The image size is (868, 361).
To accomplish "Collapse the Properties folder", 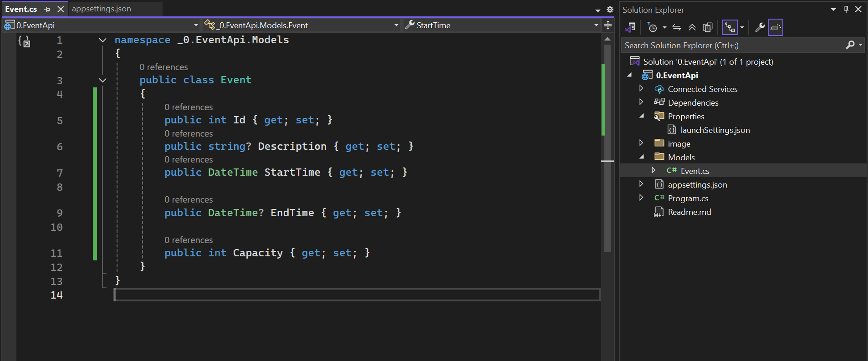I will [x=642, y=116].
